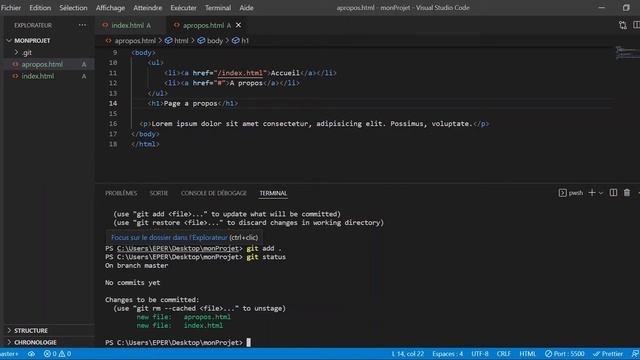Open errors and warnings count in status bar
The width and height of the screenshot is (640, 360).
(x=57, y=354)
